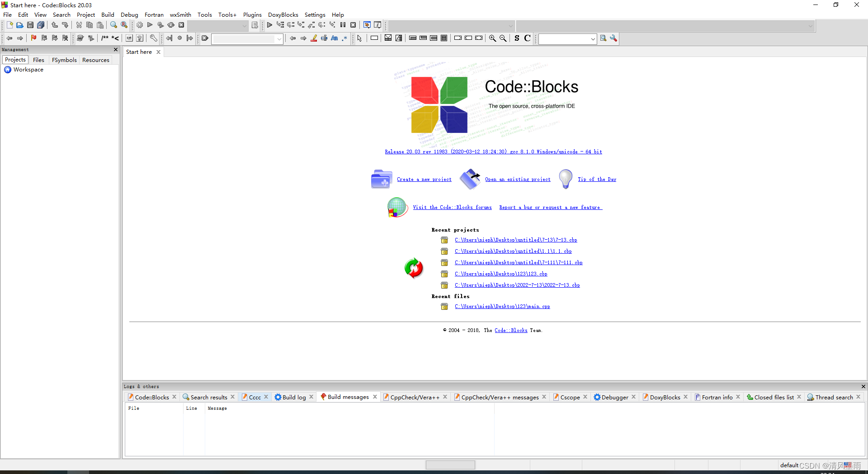
Task: Open the Debugging windows icon
Action: (367, 25)
